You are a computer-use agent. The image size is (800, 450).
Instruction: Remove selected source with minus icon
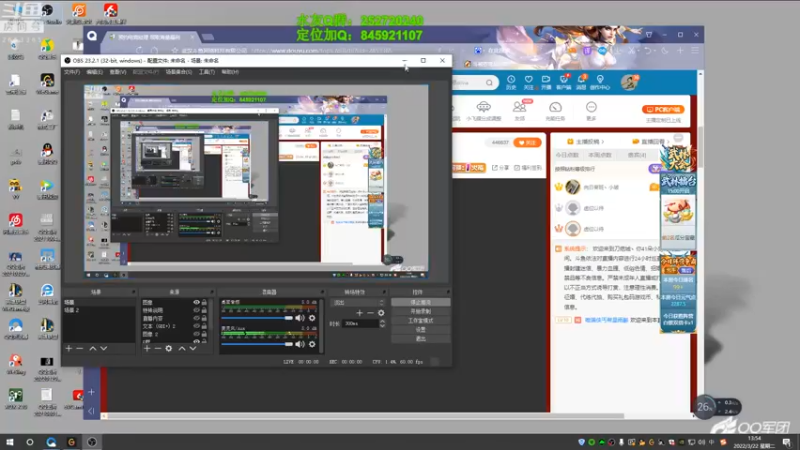pos(158,348)
